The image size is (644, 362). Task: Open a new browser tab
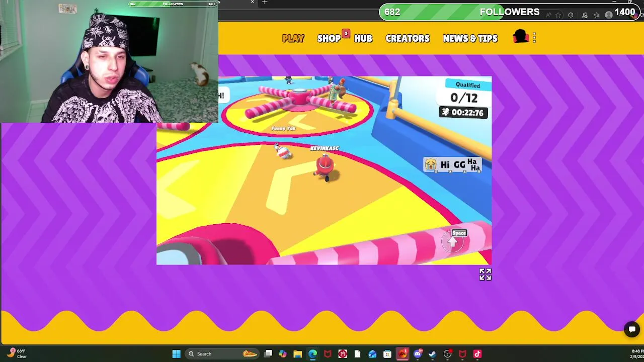265,2
